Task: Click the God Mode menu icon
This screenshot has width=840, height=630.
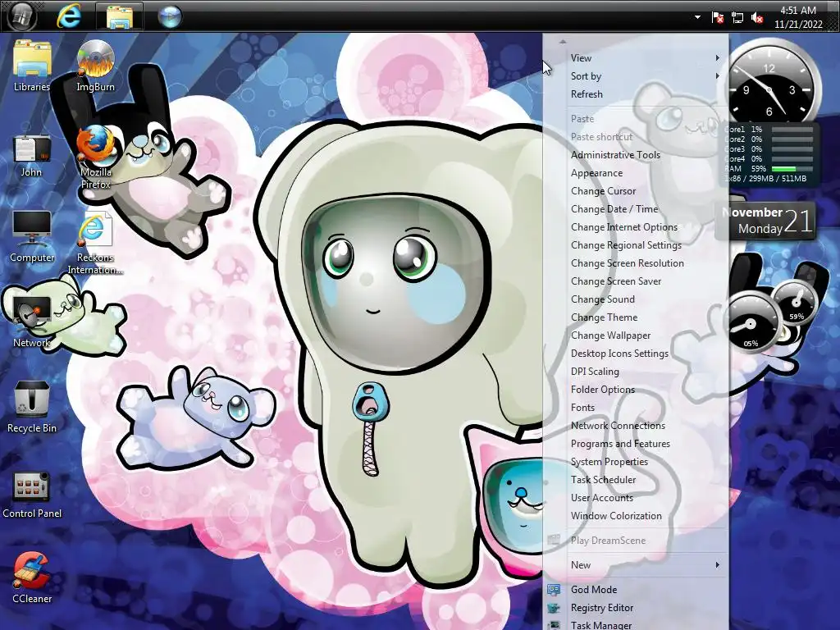Action: 554,590
